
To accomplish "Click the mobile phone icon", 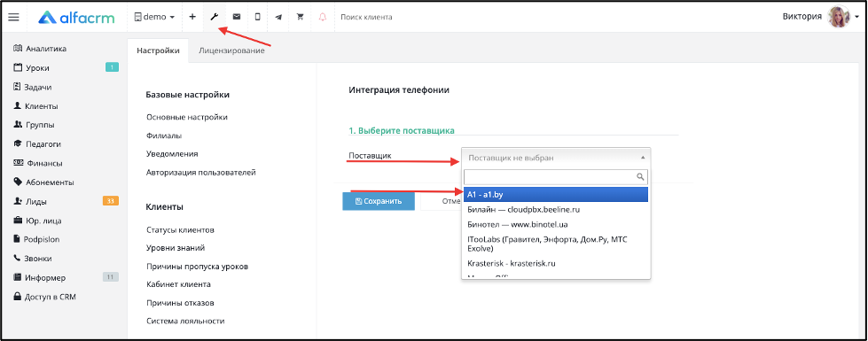I will tap(257, 17).
